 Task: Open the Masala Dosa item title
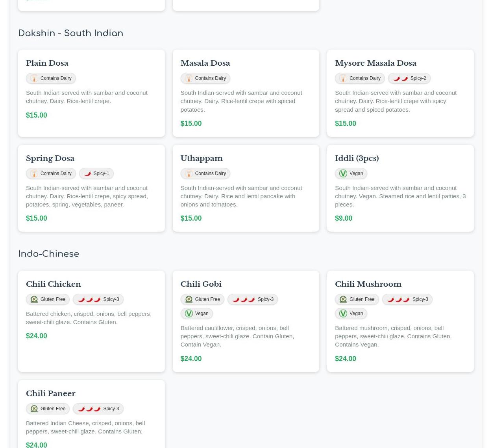coord(205,63)
